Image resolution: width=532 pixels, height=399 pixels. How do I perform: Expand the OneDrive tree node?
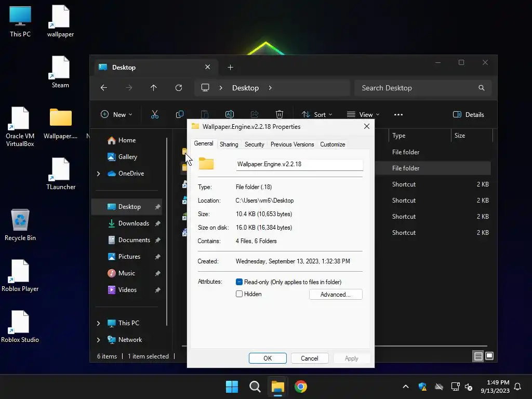tap(98, 174)
